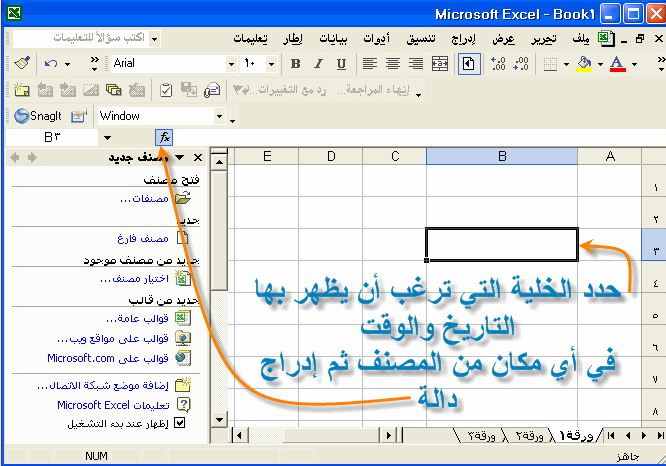Open the تعليمات menu

click(x=250, y=39)
